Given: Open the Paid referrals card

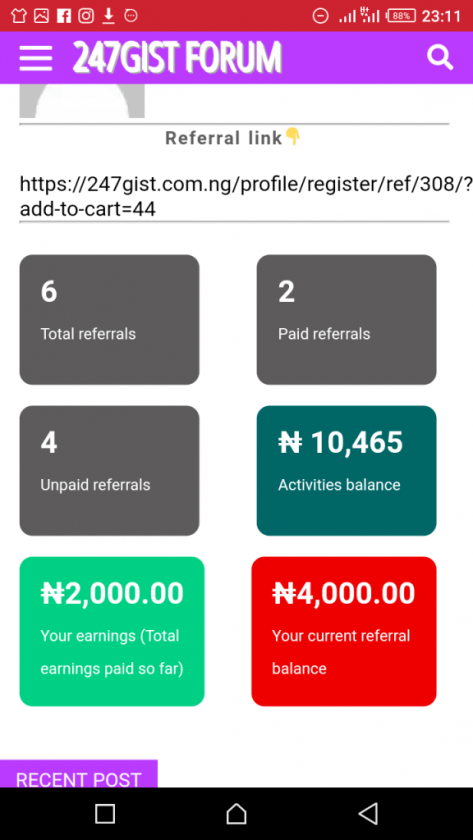Looking at the screenshot, I should tap(347, 319).
